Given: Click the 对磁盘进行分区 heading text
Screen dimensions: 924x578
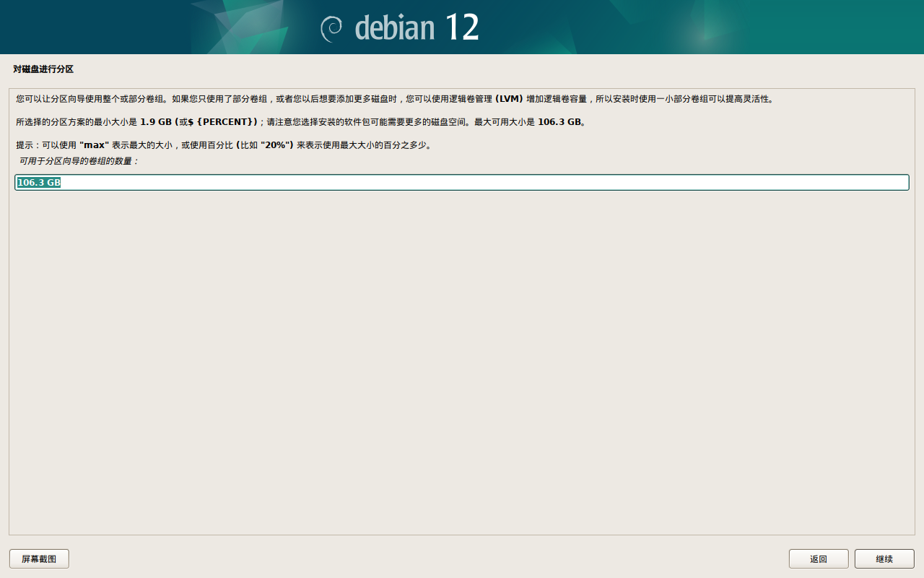Looking at the screenshot, I should click(x=43, y=69).
